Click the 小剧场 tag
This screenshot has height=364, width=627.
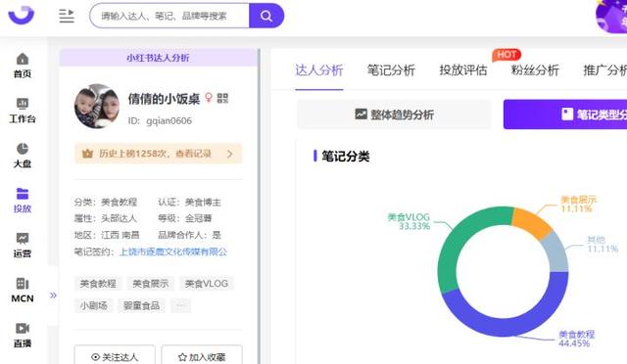click(x=94, y=305)
